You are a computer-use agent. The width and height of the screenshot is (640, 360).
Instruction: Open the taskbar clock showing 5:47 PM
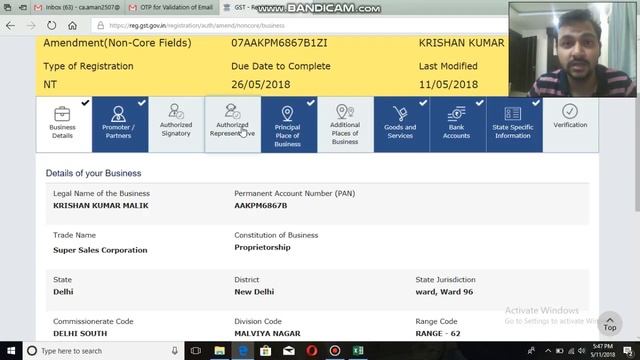tap(603, 351)
